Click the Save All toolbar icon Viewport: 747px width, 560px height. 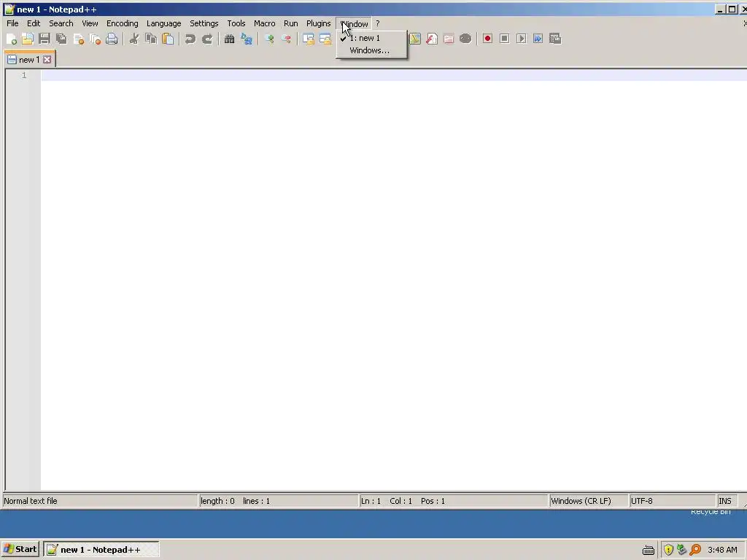[61, 39]
